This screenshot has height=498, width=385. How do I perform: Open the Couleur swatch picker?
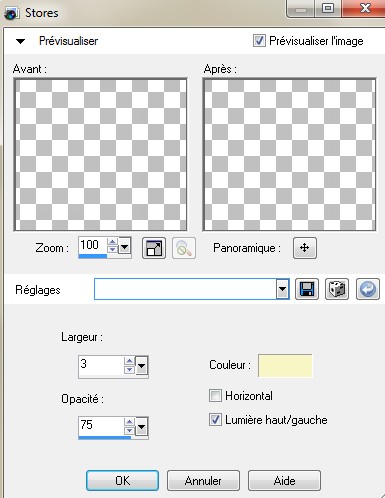pos(285,366)
